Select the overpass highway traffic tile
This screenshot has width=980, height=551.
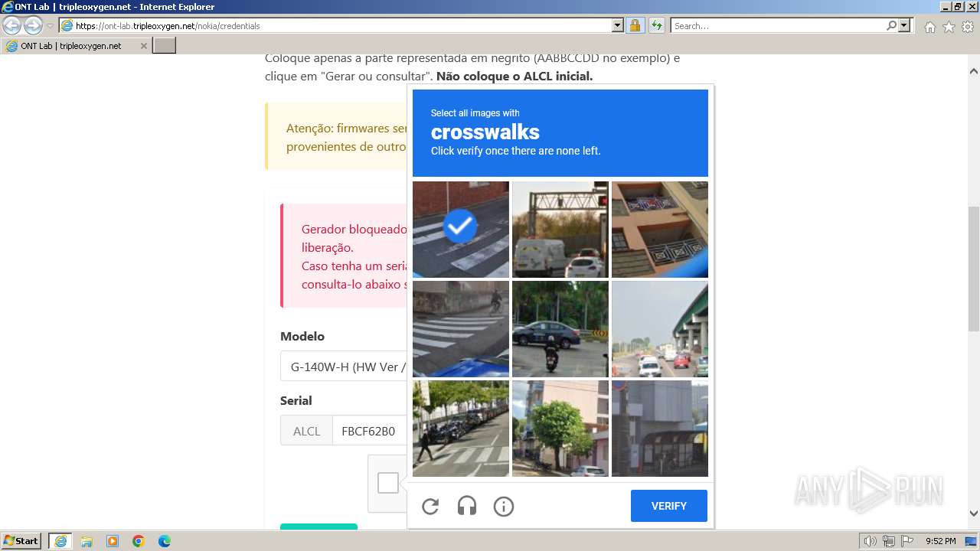point(660,329)
